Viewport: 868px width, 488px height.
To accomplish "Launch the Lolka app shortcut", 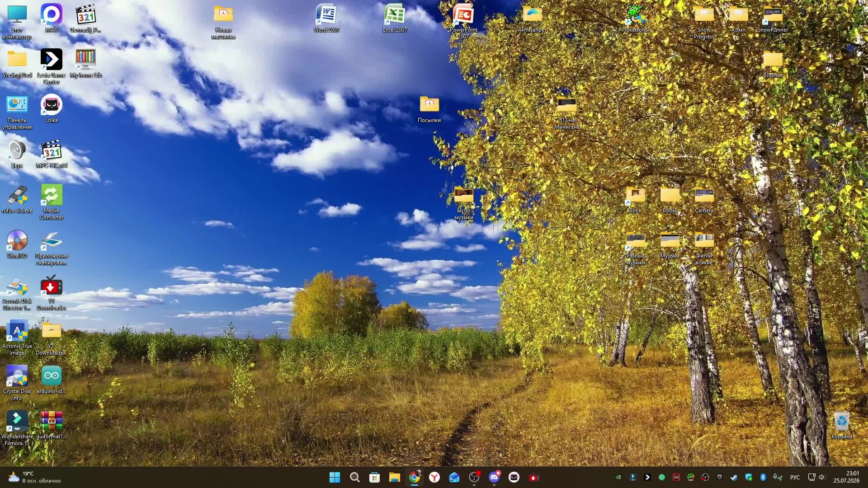I will pyautogui.click(x=52, y=109).
